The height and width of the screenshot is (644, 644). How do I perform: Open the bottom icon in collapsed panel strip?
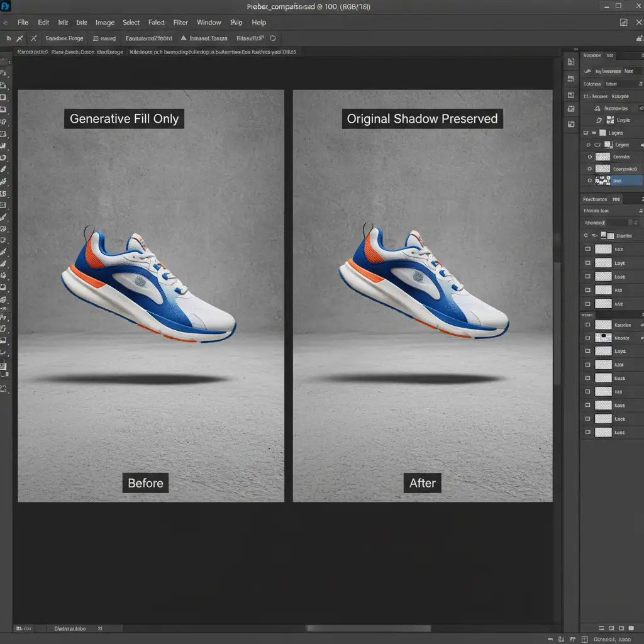pyautogui.click(x=571, y=125)
